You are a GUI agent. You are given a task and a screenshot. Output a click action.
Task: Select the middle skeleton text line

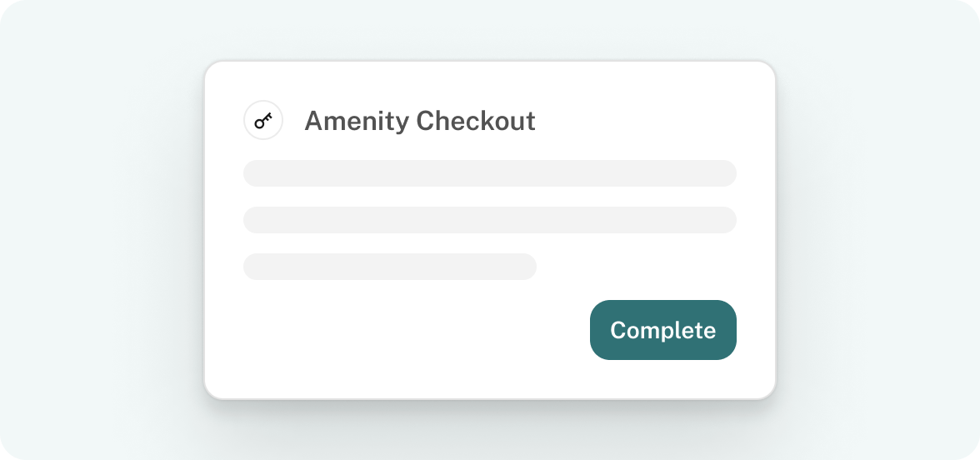(x=490, y=220)
